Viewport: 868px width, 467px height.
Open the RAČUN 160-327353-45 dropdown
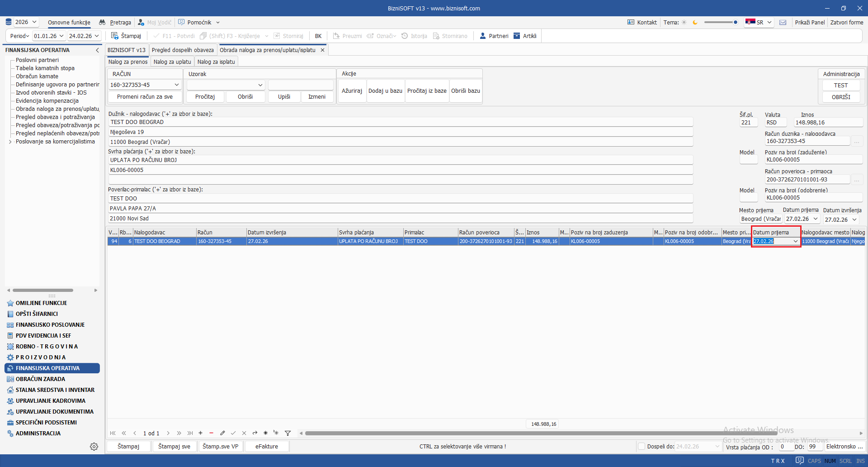click(x=176, y=85)
